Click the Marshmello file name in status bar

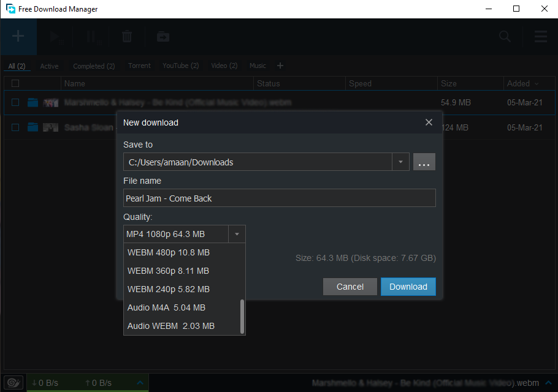426,383
